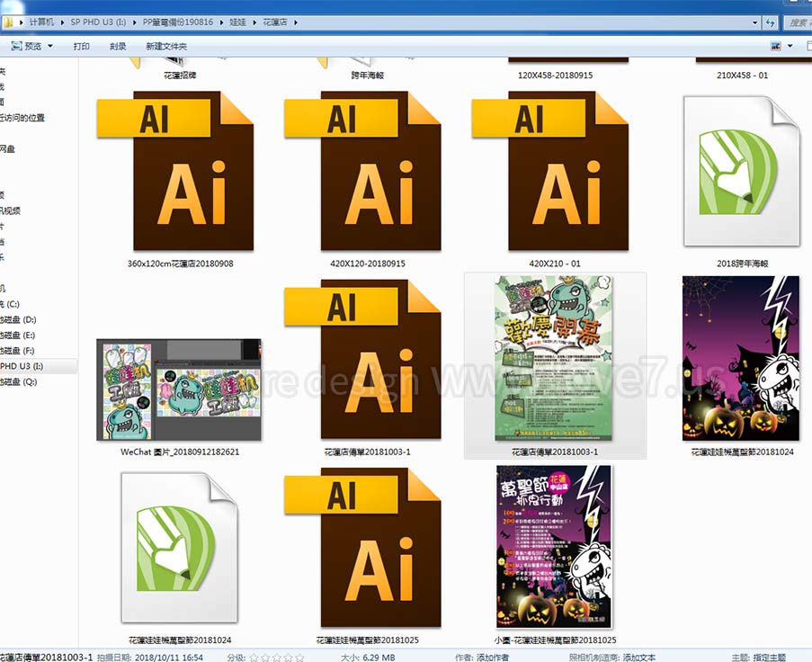Viewport: 812px width, 662px height.
Task: Select drive (Q:) in navigation pane
Action: (19, 381)
